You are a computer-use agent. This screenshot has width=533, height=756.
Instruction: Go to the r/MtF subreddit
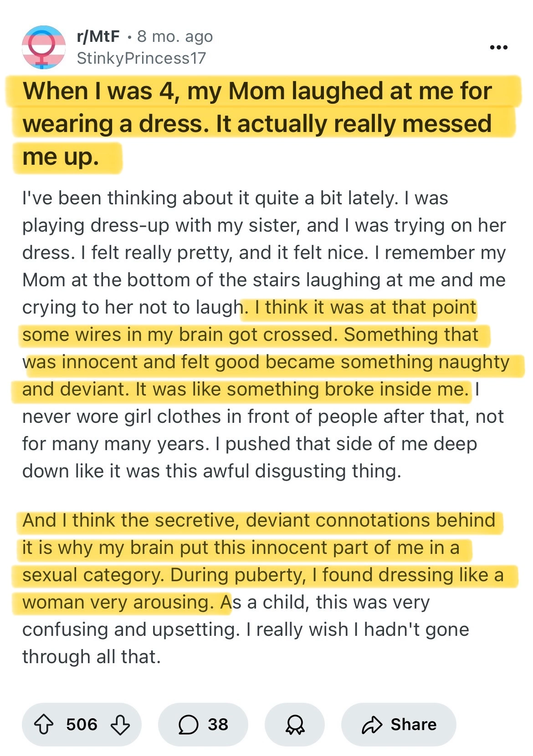(x=98, y=36)
